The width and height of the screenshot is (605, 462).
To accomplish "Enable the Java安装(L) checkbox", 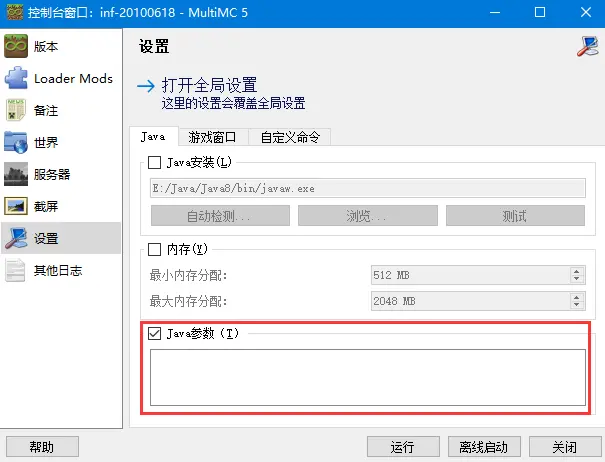I will pos(155,162).
